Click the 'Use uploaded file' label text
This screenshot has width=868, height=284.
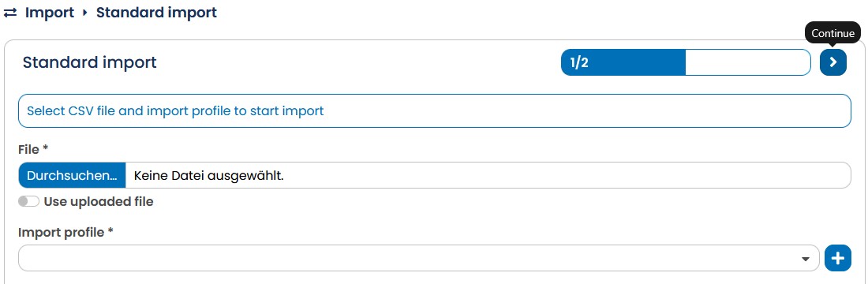[99, 201]
